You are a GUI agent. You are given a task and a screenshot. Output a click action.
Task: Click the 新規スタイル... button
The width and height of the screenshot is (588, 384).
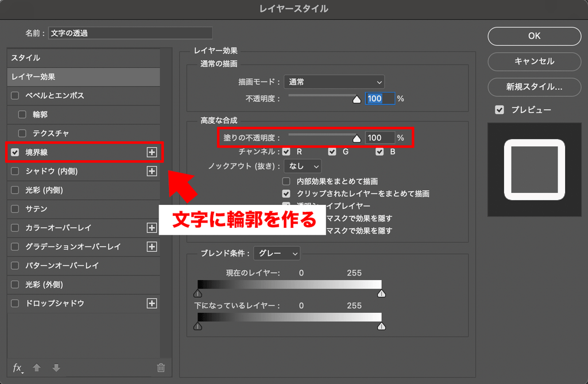click(x=535, y=87)
